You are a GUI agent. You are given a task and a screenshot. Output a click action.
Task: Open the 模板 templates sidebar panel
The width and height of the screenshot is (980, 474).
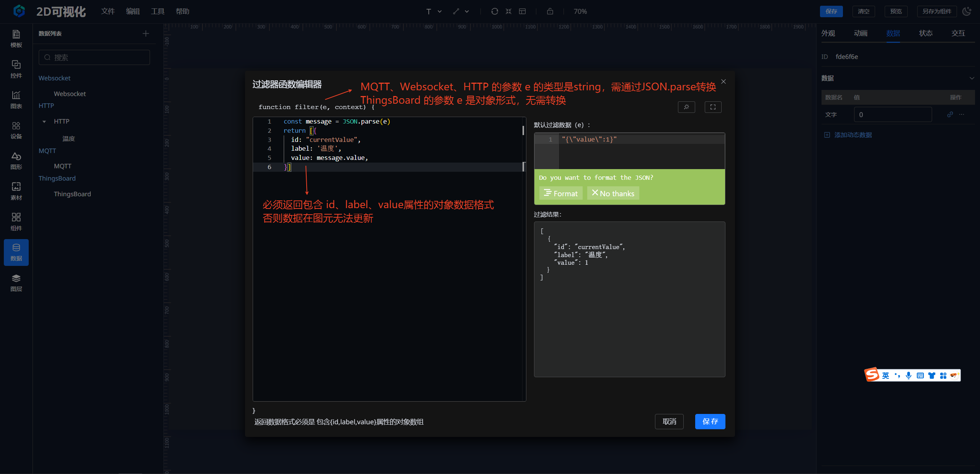click(x=16, y=39)
